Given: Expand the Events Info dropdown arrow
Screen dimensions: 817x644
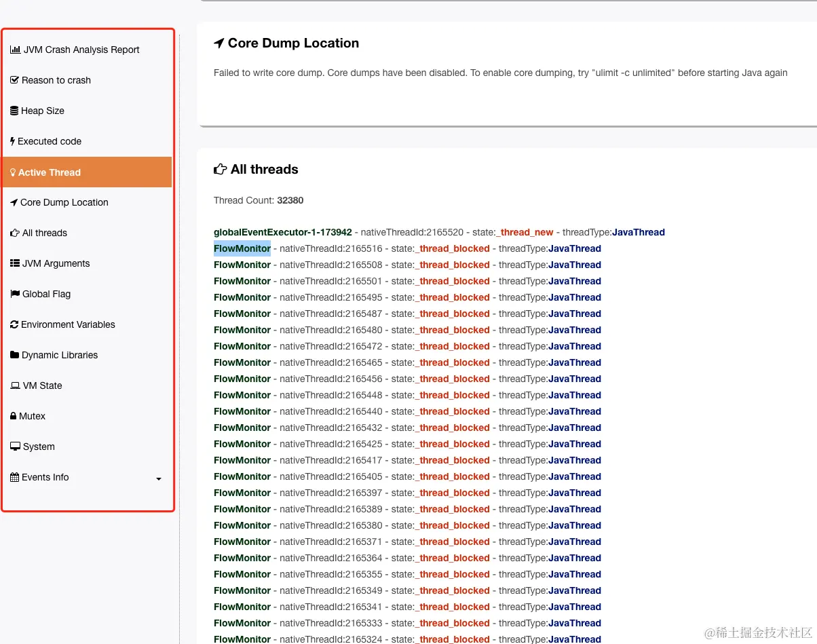Looking at the screenshot, I should pos(159,478).
